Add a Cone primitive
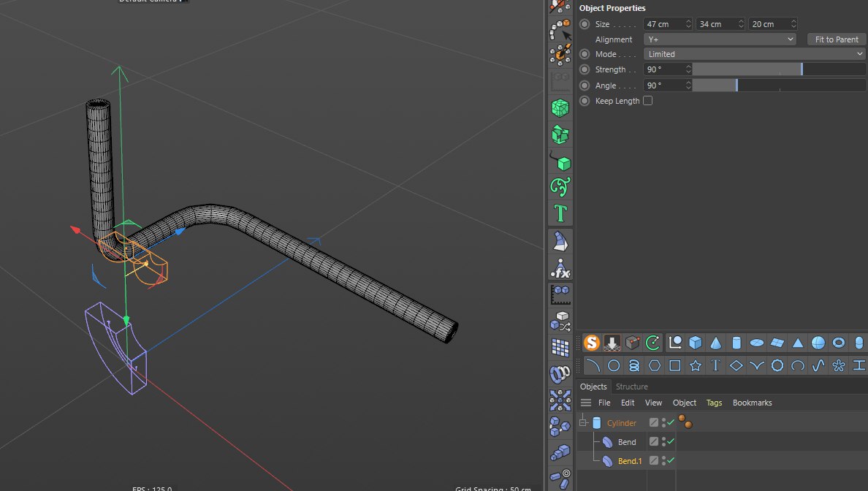The height and width of the screenshot is (491, 868). click(x=716, y=343)
